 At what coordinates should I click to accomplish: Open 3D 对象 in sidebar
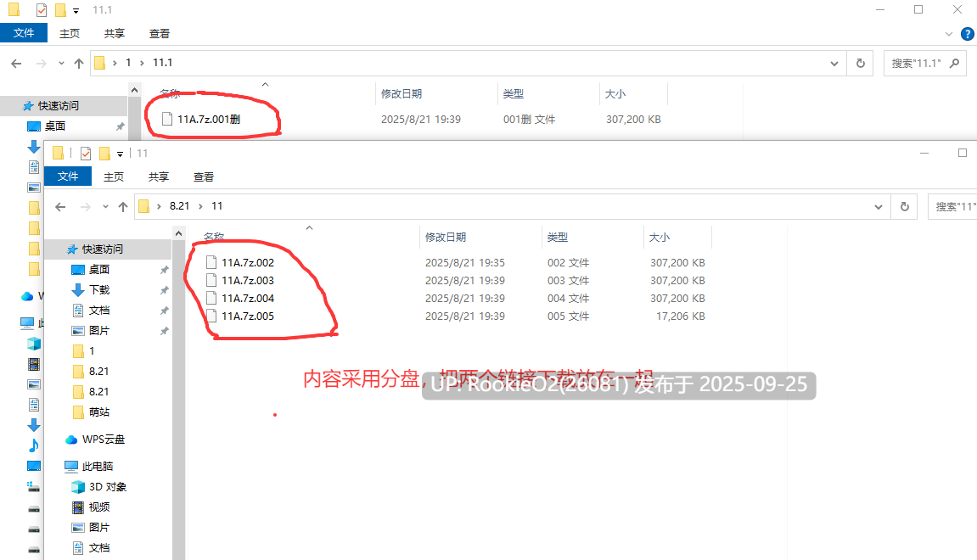click(108, 487)
